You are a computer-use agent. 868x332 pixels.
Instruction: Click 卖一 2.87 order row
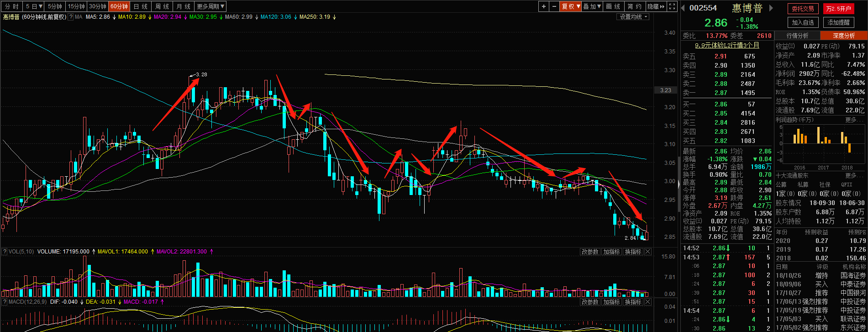[x=727, y=93]
